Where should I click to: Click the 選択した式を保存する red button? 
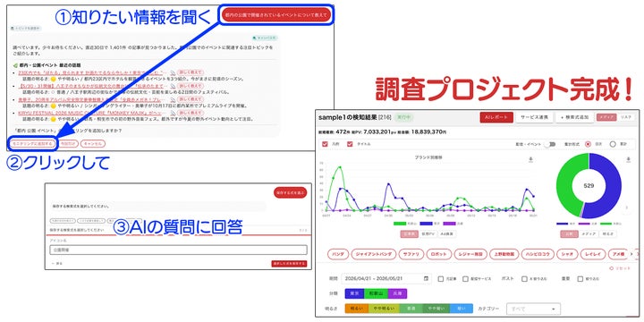pyautogui.click(x=289, y=264)
